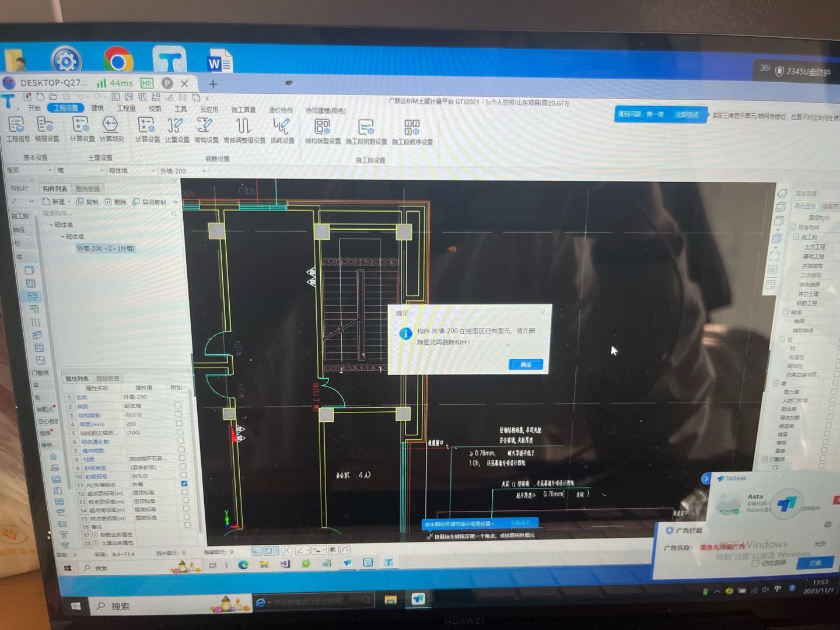Open the 工程信息 project info tool

17,129
